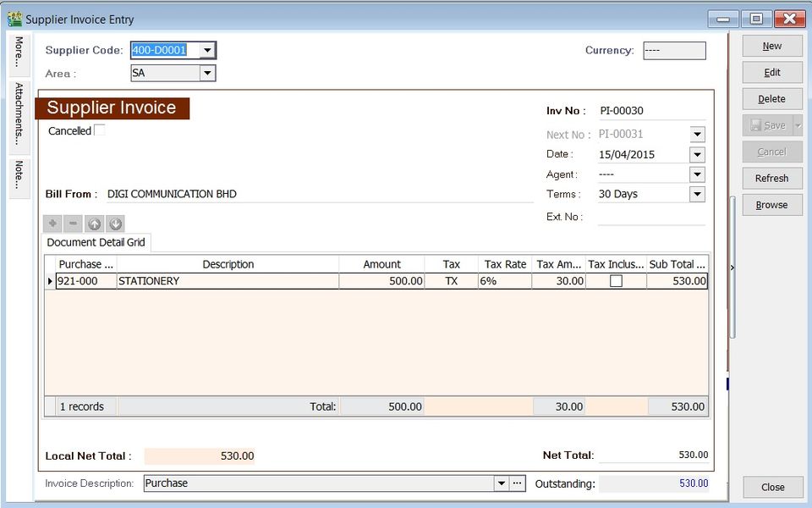Move detail line down with arrow icon
The height and width of the screenshot is (508, 812).
[116, 223]
